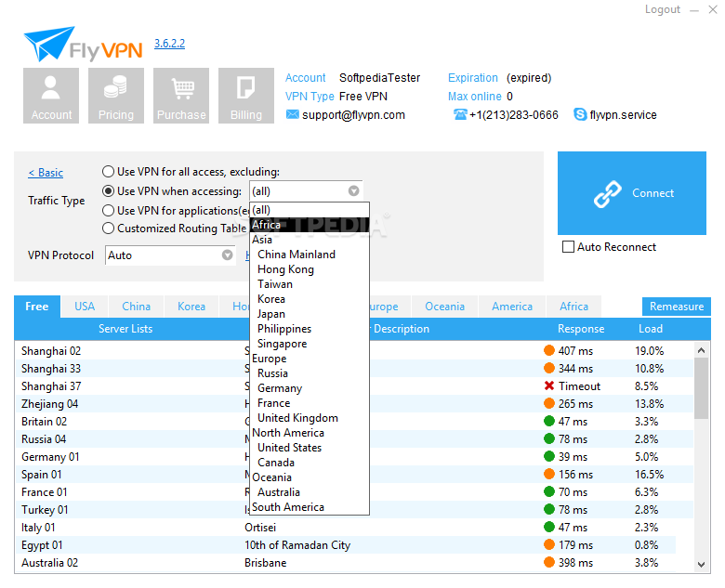Choose Germany in the dropdown list
Screen dimensions: 725x588
coord(310,388)
